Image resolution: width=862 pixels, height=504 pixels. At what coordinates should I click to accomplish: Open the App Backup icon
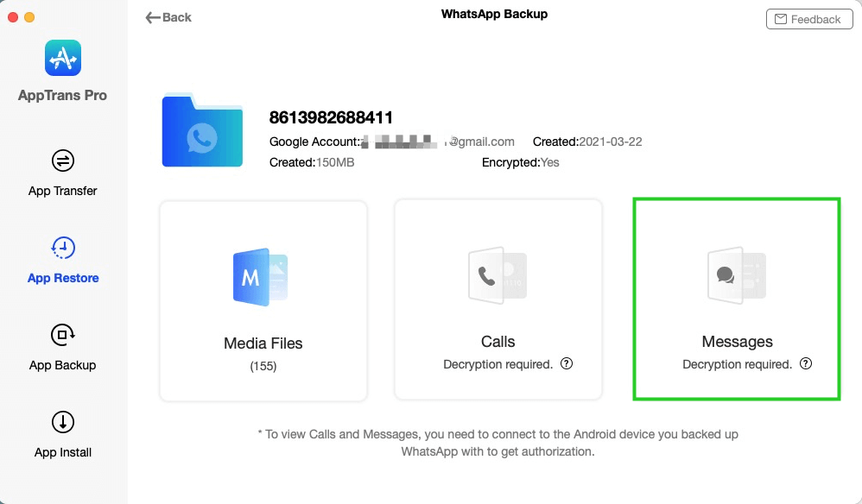point(63,335)
